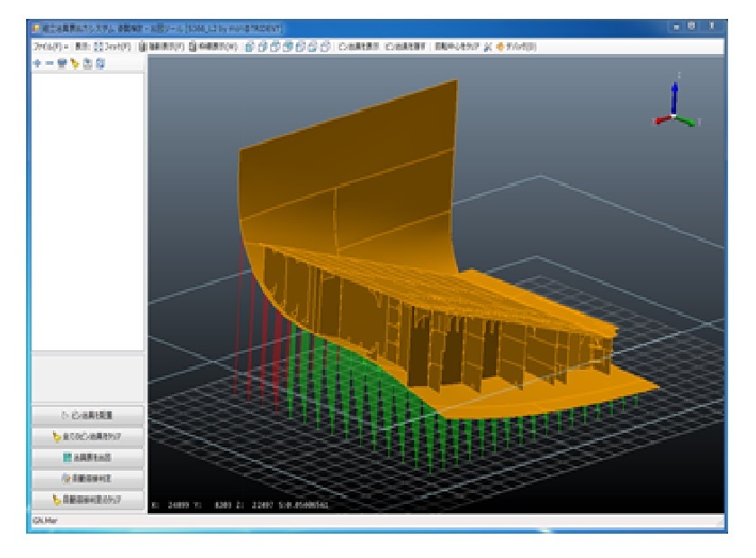The image size is (756, 558).
Task: Click the fourth view-orientation cube icon
Action: coord(288,47)
